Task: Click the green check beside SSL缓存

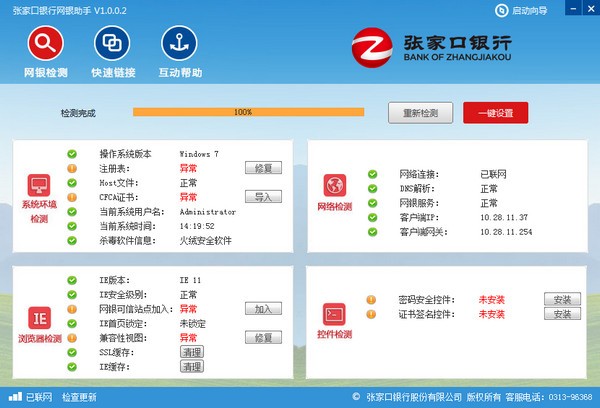Action: [x=72, y=352]
